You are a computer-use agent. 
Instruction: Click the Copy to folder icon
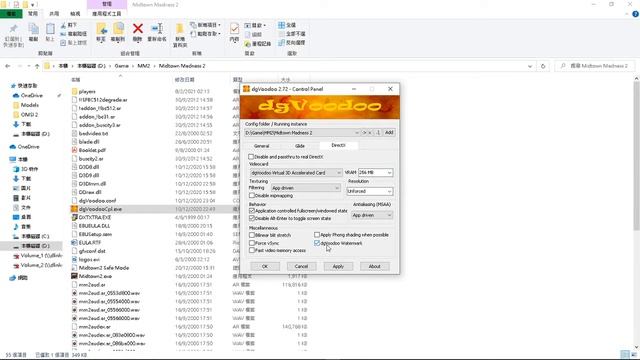118,29
